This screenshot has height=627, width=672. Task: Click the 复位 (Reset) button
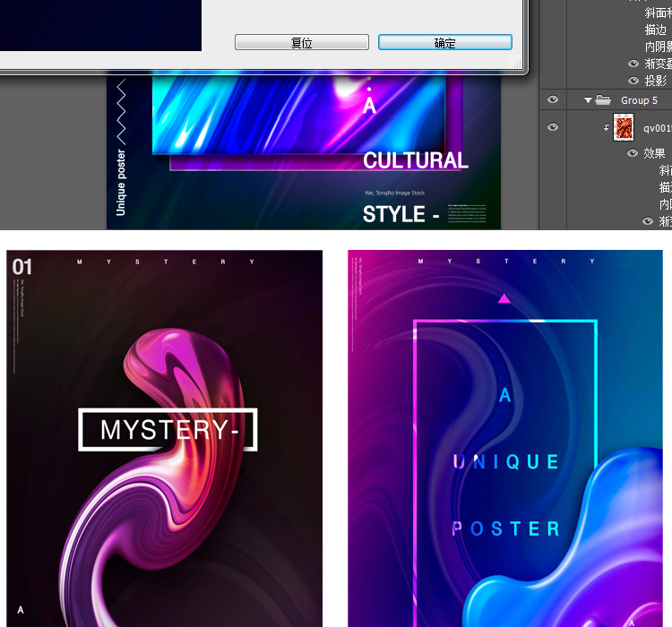[x=301, y=43]
